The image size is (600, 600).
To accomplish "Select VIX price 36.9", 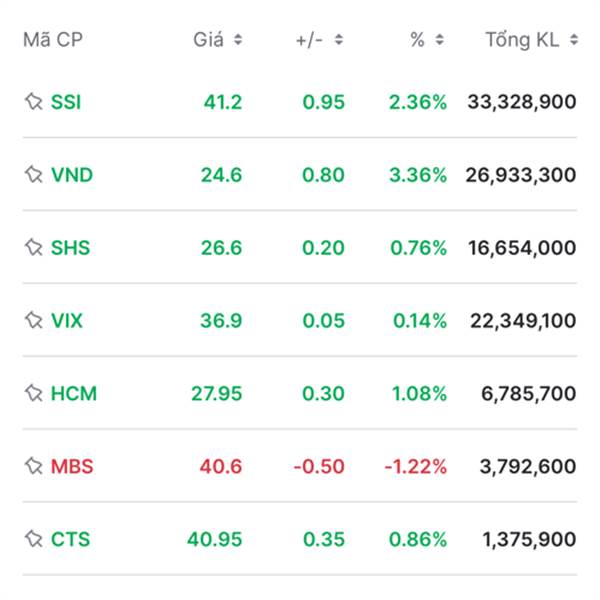I will click(221, 321).
